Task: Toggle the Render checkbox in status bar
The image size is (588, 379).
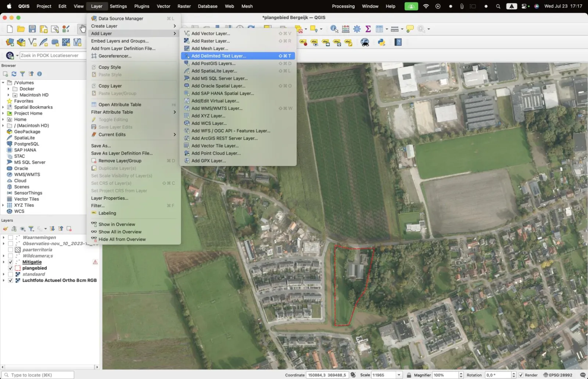Action: (521, 375)
